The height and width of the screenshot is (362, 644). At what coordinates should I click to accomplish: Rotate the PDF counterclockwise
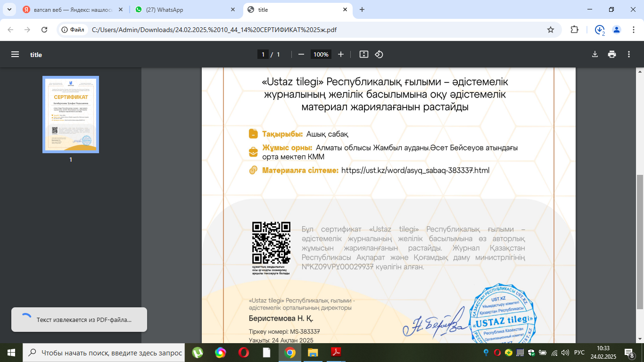379,54
